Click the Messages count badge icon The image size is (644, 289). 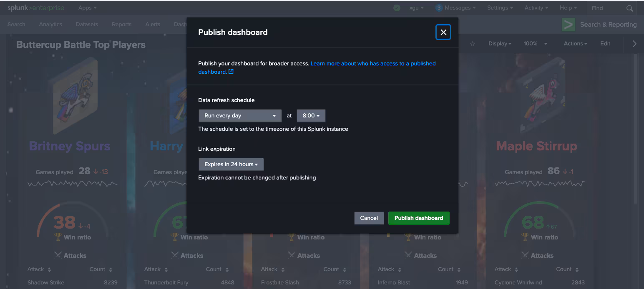click(x=439, y=8)
